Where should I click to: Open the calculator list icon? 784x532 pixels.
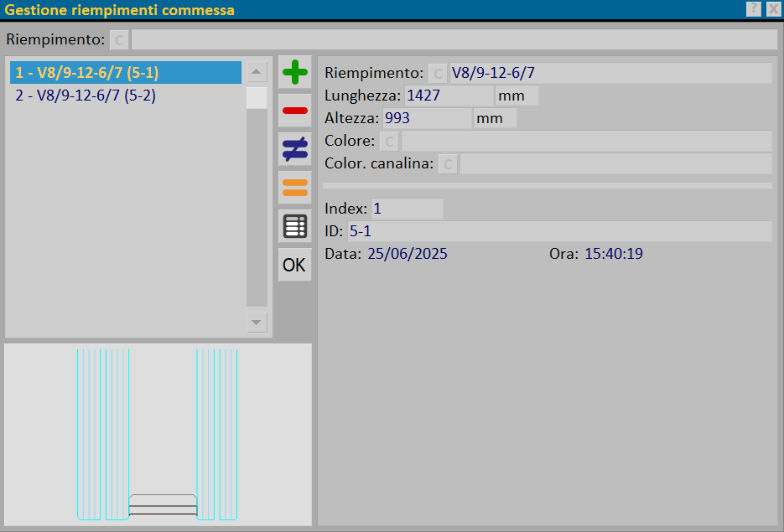click(295, 226)
